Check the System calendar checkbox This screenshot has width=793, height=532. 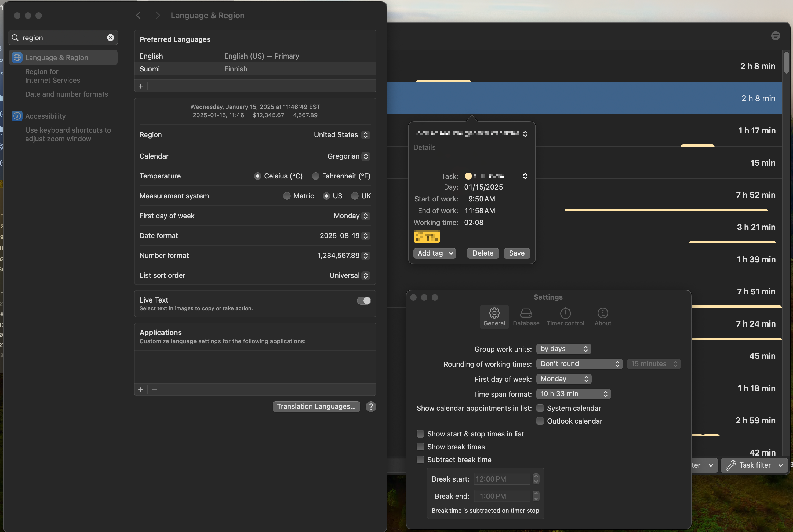[540, 408]
